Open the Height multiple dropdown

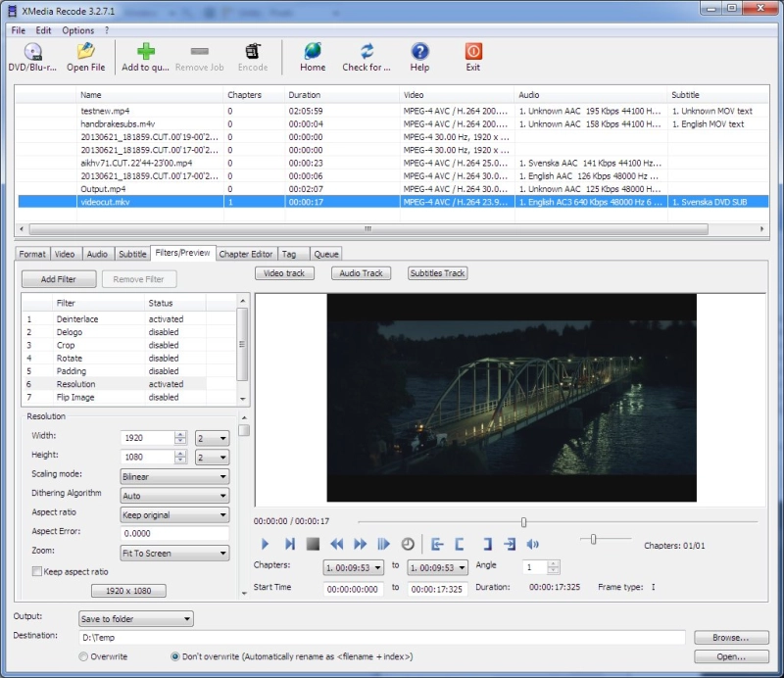[212, 457]
